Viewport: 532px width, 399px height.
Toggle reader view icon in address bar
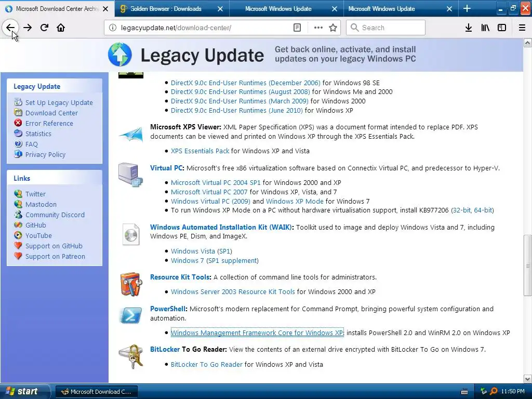point(297,28)
